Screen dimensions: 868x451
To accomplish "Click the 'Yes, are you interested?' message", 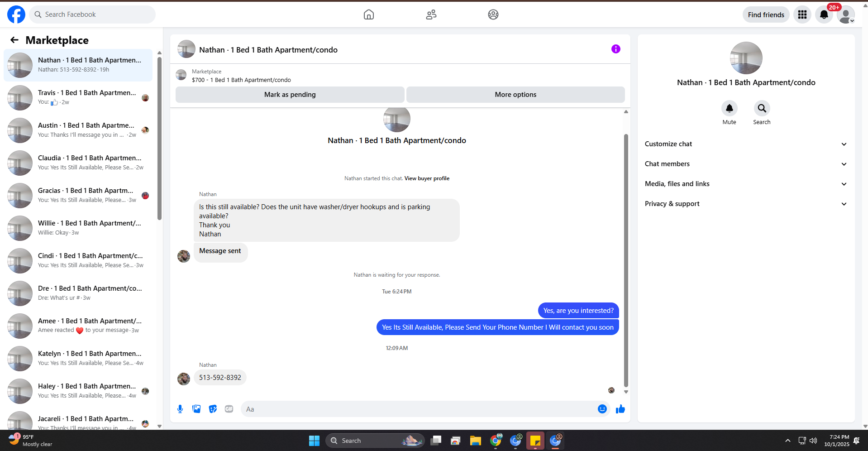I will click(x=578, y=311).
